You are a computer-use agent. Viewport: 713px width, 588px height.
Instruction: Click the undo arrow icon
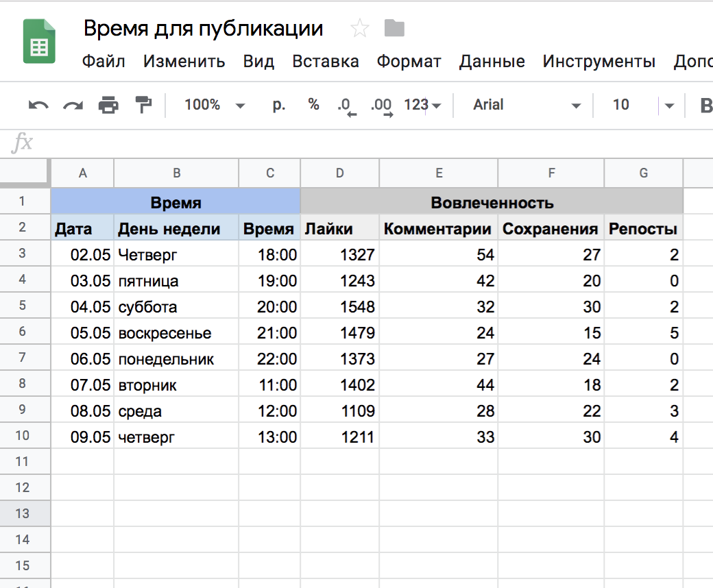point(38,105)
